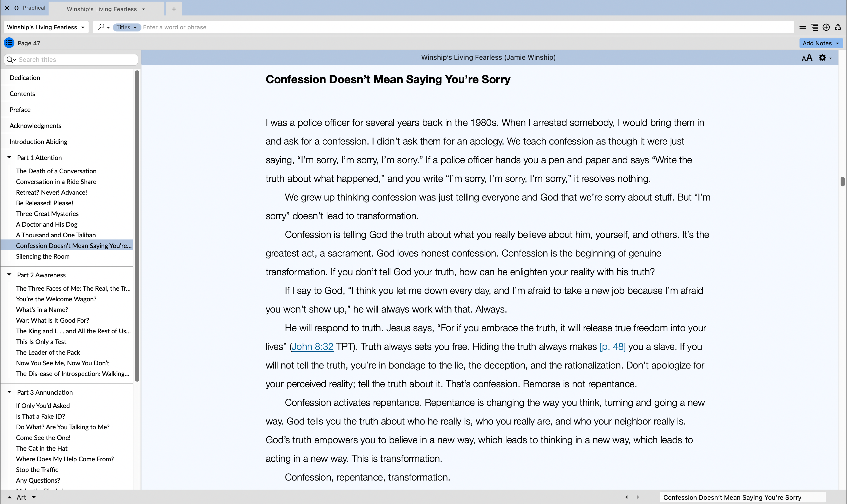The width and height of the screenshot is (847, 504).
Task: Open the gear display settings menu
Action: (825, 58)
